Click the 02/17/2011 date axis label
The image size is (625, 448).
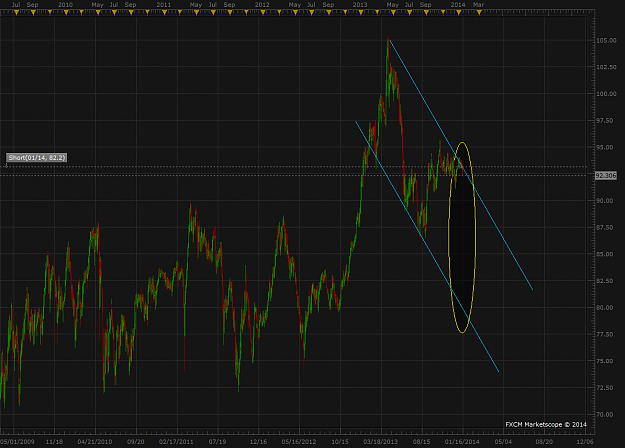(176, 442)
